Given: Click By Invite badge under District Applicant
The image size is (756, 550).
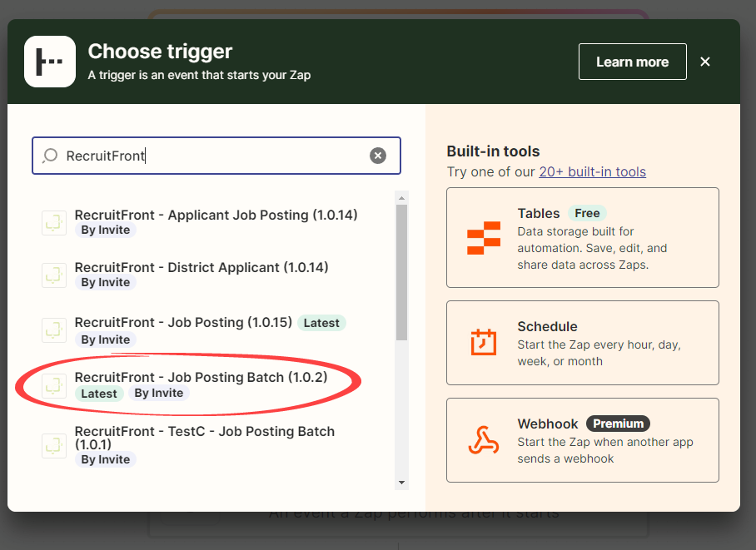Looking at the screenshot, I should coord(106,282).
